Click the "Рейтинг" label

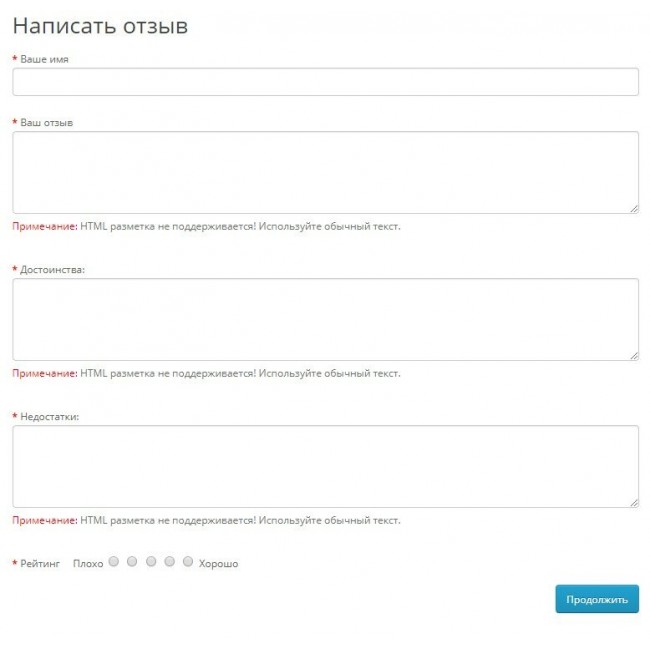[40, 564]
